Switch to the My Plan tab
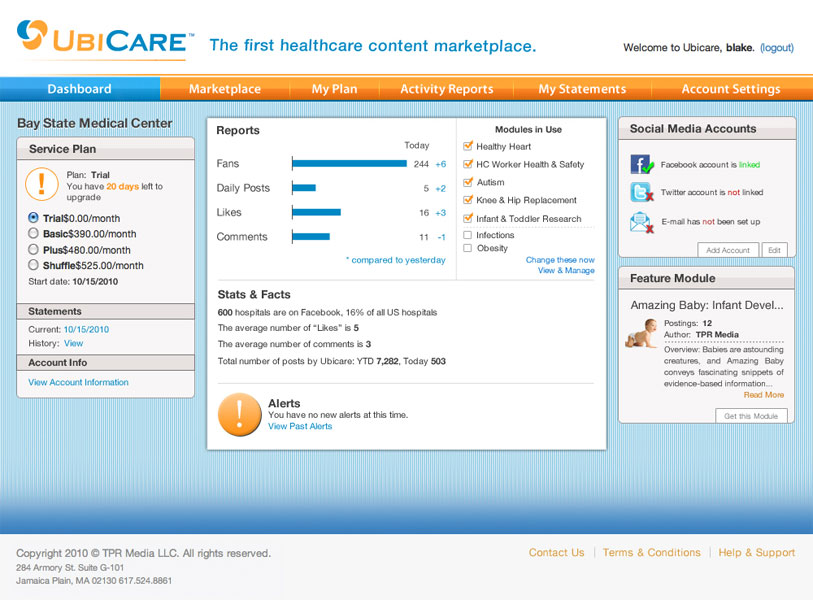 [334, 89]
